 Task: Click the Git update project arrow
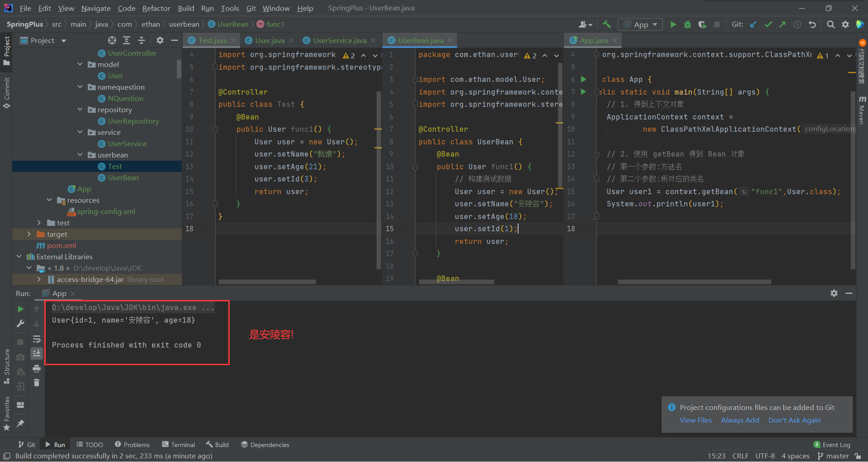[753, 24]
